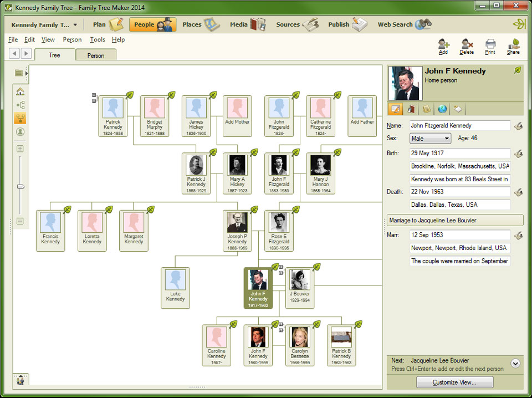This screenshot has height=398, width=532.
Task: Go forward with the right history arrow
Action: pyautogui.click(x=26, y=53)
